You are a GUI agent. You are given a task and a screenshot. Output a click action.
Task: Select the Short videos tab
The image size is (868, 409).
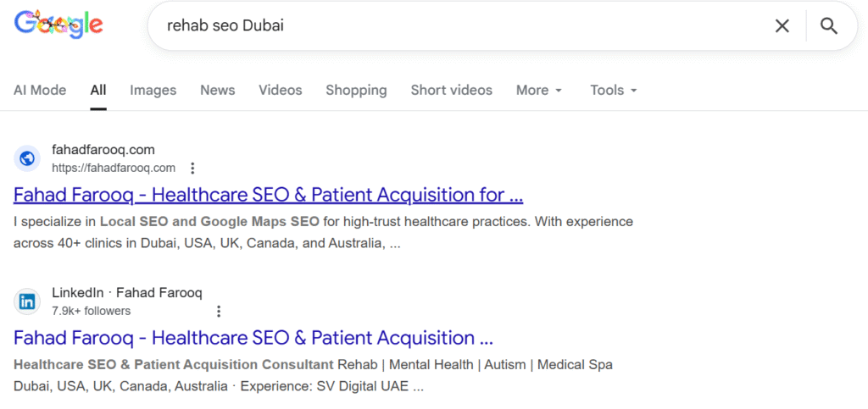click(x=451, y=90)
